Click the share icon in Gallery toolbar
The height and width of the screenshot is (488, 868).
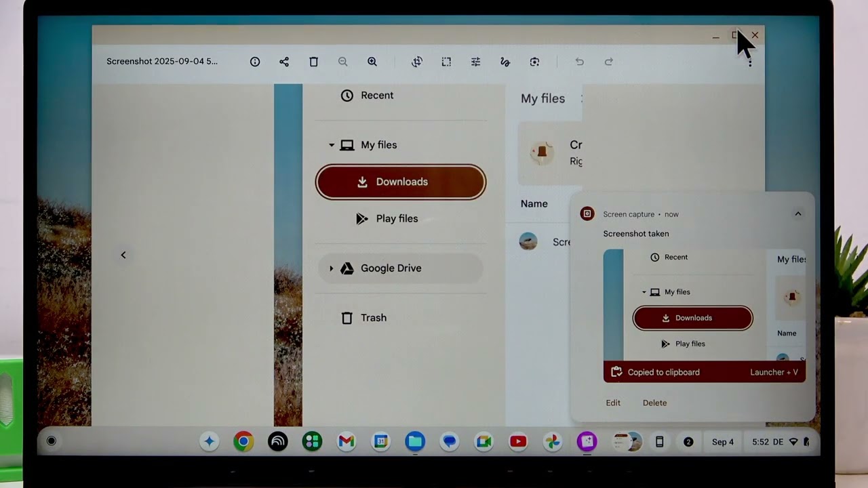point(284,62)
